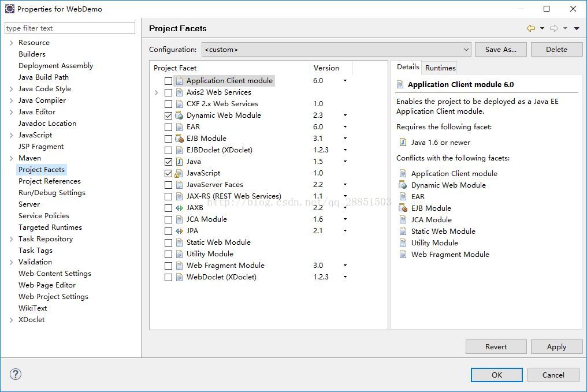Viewport: 587px width, 392px height.
Task: Expand the Maven tree node
Action: (11, 158)
